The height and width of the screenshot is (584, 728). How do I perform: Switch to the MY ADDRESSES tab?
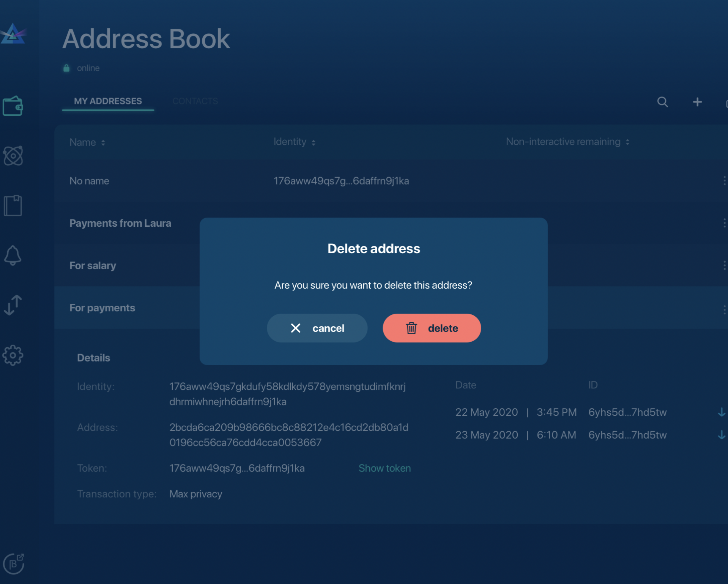(108, 101)
